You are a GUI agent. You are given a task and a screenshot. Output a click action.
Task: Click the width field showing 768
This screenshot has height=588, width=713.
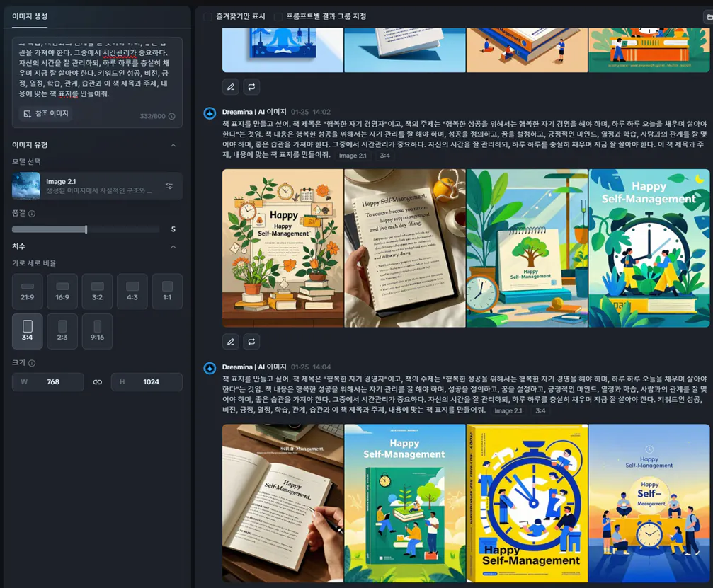(47, 382)
